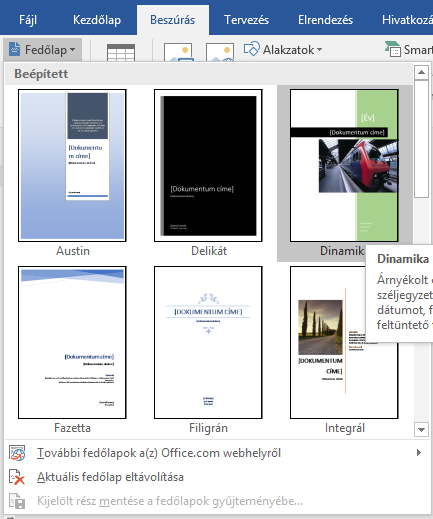Click the Fazetta label text

point(72,428)
